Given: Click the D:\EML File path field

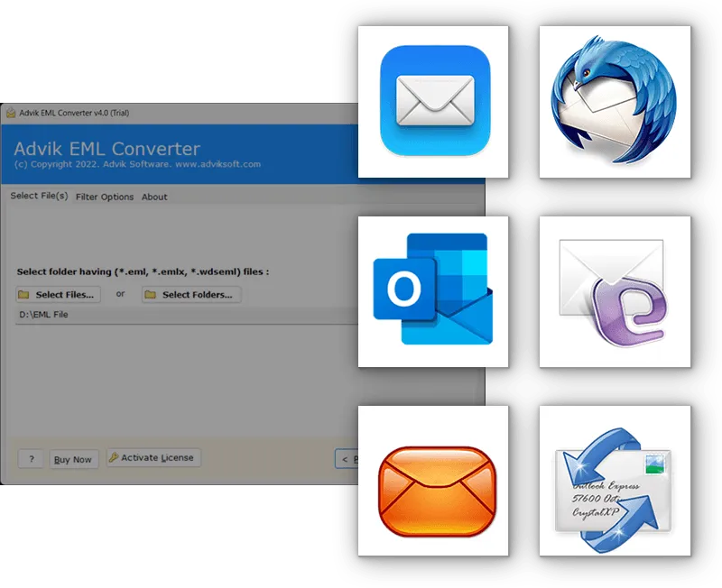Looking at the screenshot, I should point(187,315).
